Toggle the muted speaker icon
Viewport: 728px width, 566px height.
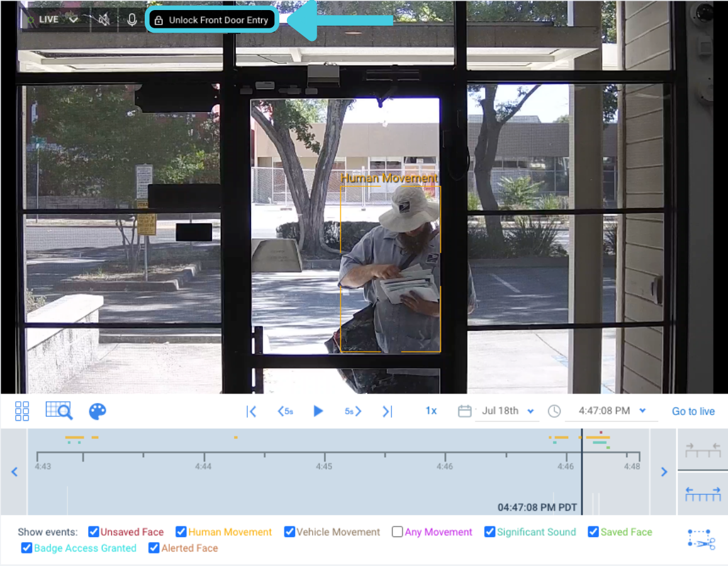(x=104, y=19)
